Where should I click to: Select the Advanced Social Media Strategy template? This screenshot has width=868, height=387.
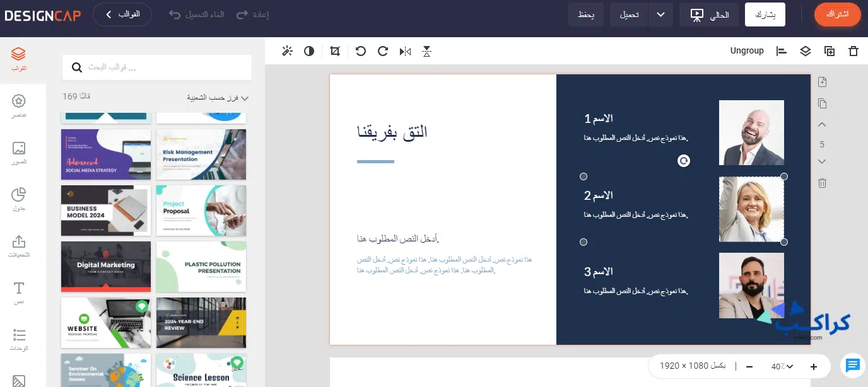(x=106, y=154)
